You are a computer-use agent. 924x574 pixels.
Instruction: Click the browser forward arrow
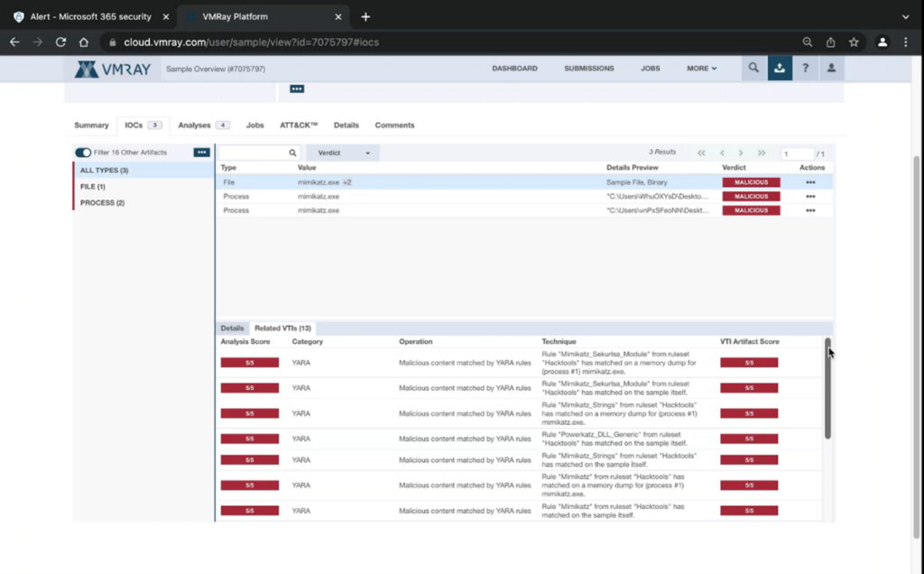click(x=37, y=42)
